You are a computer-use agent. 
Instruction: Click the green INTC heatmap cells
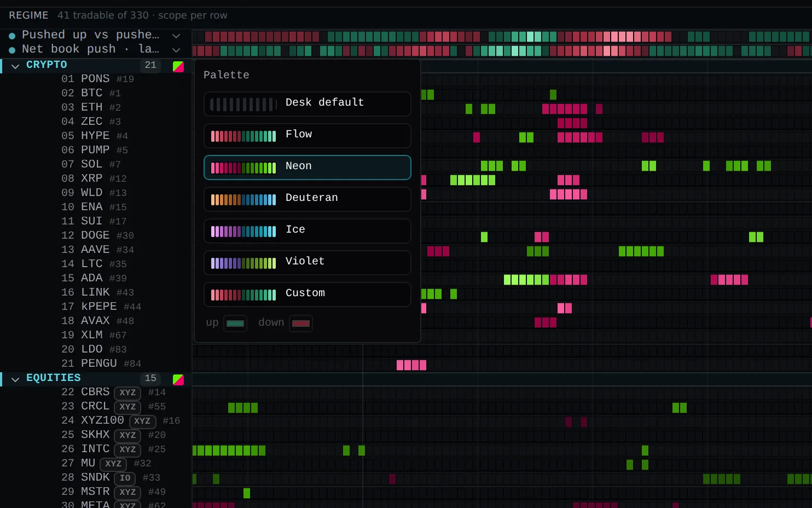pyautogui.click(x=229, y=451)
